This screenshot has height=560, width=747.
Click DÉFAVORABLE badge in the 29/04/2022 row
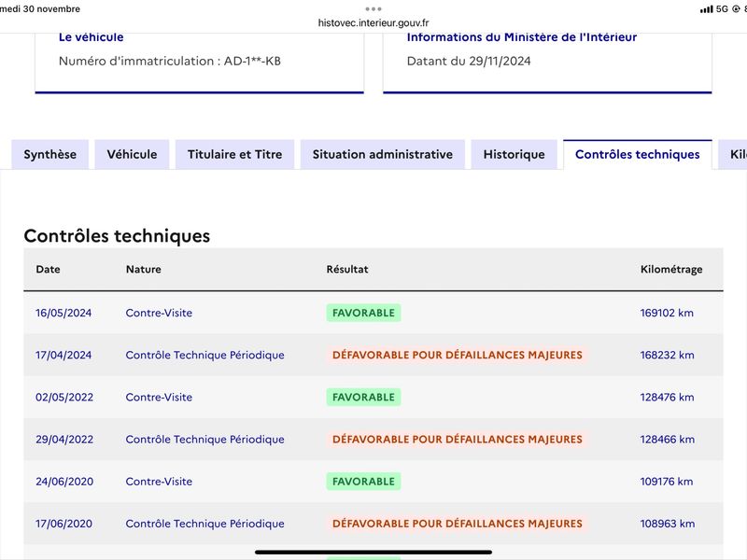pos(458,439)
